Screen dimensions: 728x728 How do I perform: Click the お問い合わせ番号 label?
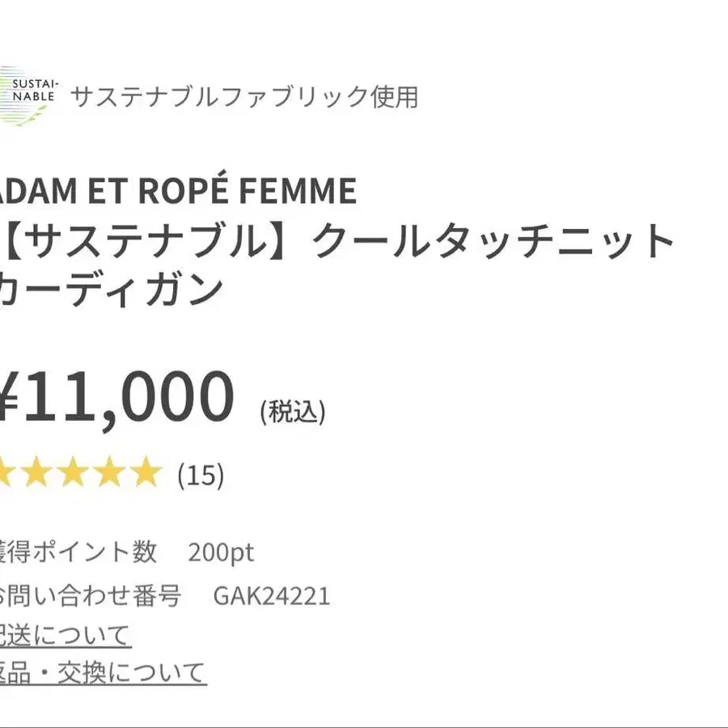pos(91,595)
